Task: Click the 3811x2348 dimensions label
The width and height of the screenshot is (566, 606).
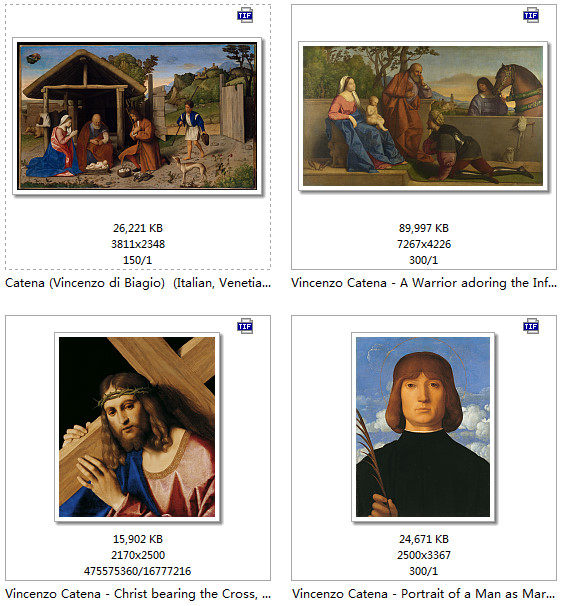Action: click(138, 244)
